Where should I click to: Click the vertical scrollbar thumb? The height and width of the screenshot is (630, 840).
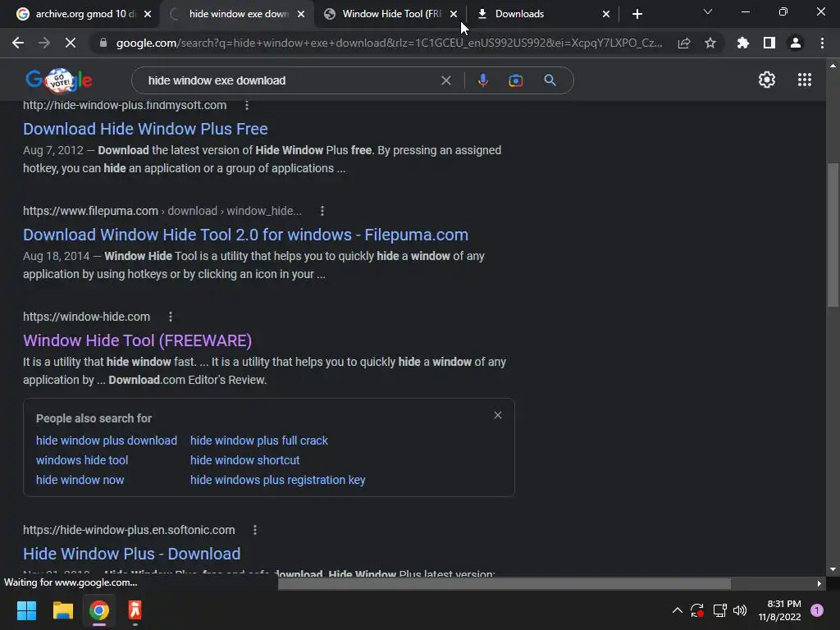click(x=833, y=235)
